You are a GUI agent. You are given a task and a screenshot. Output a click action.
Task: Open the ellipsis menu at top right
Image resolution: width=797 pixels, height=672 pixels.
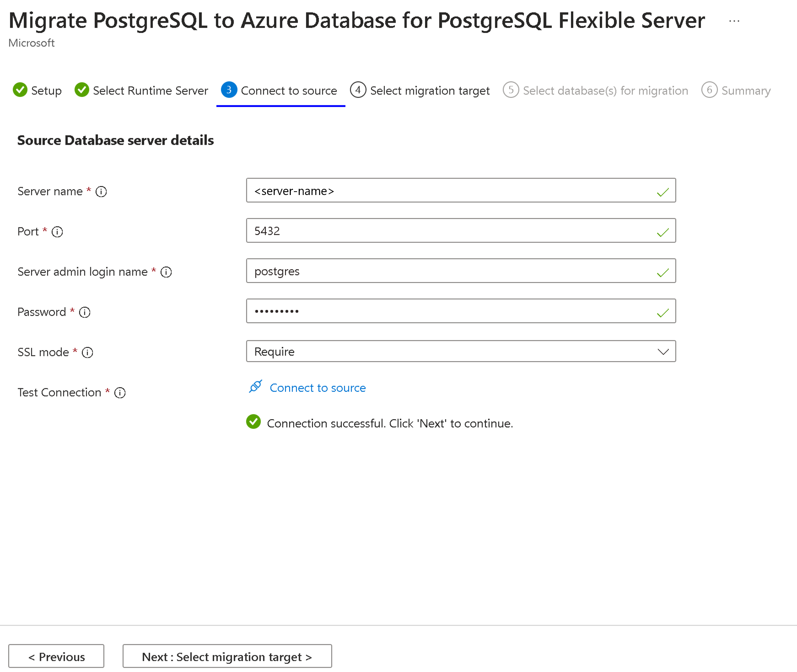[734, 21]
